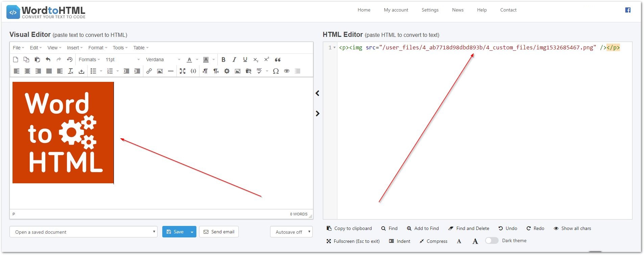Justify the text
The width and height of the screenshot is (644, 255).
[x=49, y=71]
